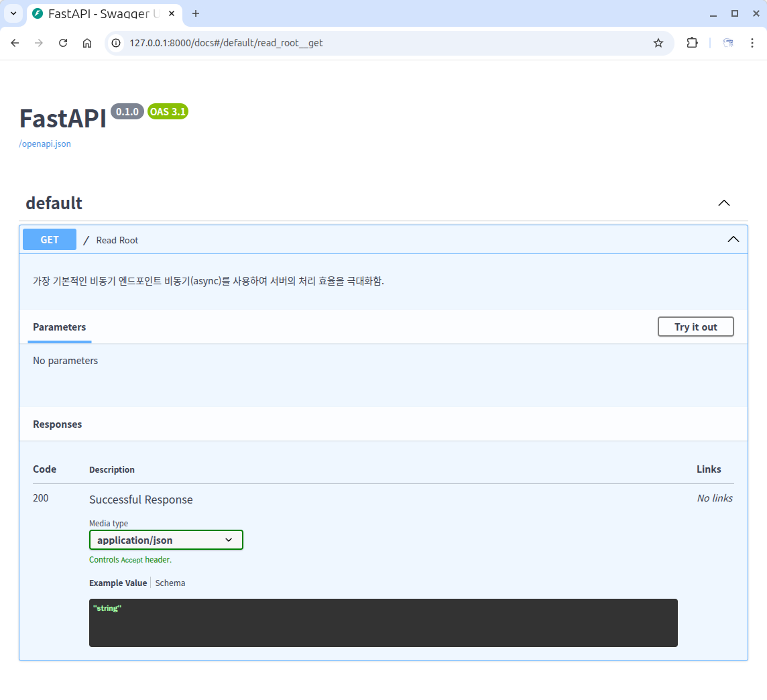Image resolution: width=767 pixels, height=700 pixels.
Task: Select the FastAPI - Swagger UI tab
Action: [x=105, y=13]
